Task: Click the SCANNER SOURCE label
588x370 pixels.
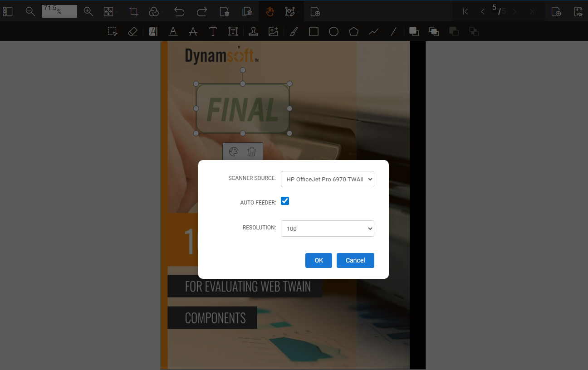Action: 252,178
